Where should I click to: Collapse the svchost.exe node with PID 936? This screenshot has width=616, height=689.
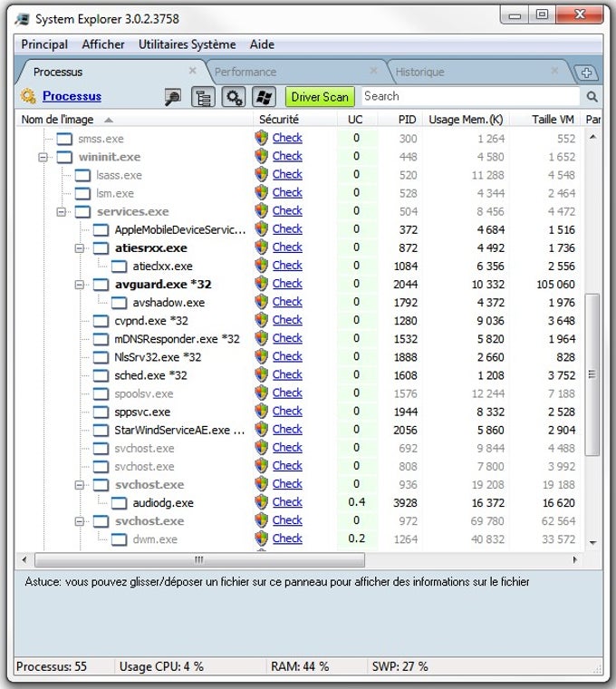tap(80, 485)
